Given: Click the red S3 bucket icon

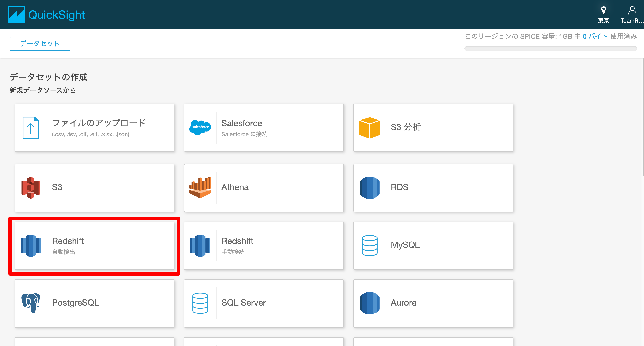Looking at the screenshot, I should (x=31, y=188).
